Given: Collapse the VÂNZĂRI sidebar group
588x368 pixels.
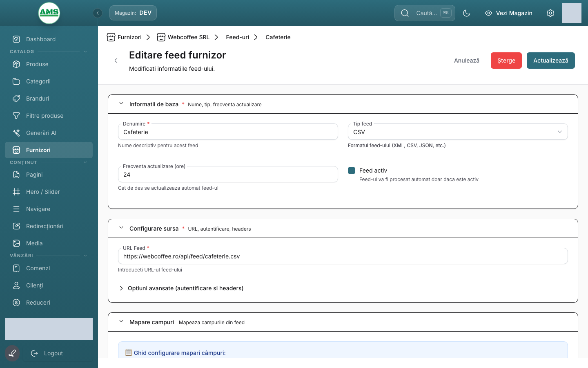Looking at the screenshot, I should click(x=85, y=256).
